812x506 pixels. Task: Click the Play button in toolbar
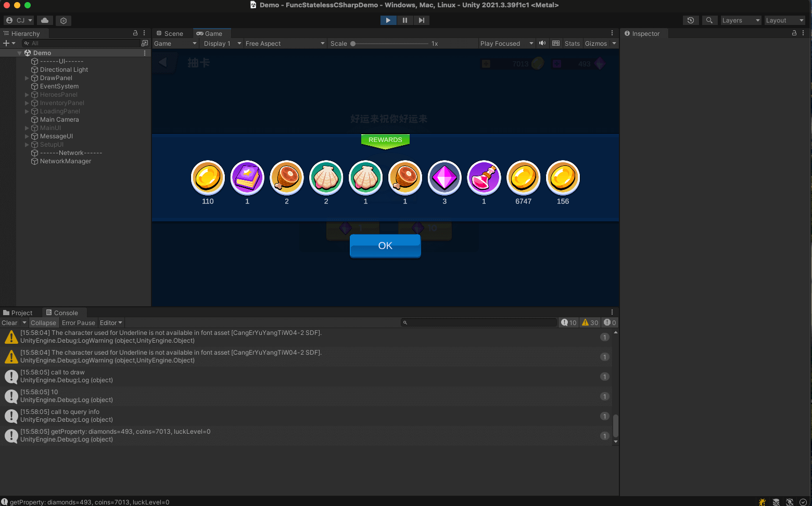388,20
